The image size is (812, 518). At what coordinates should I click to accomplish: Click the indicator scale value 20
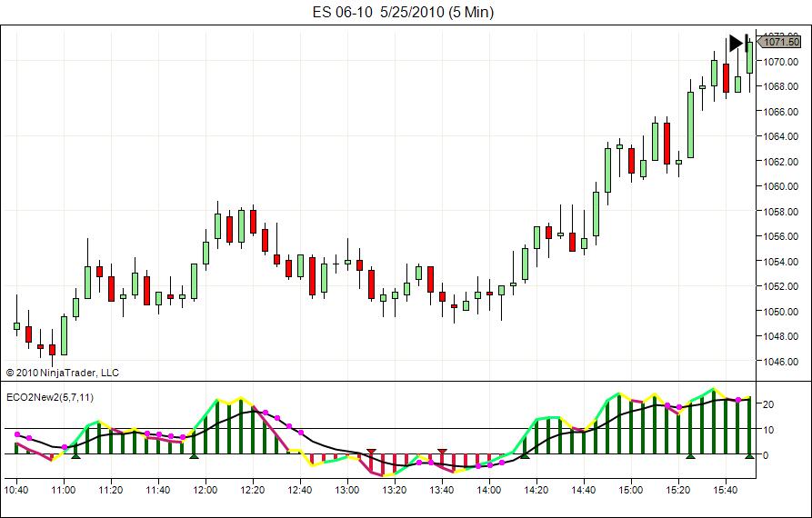[x=768, y=404]
